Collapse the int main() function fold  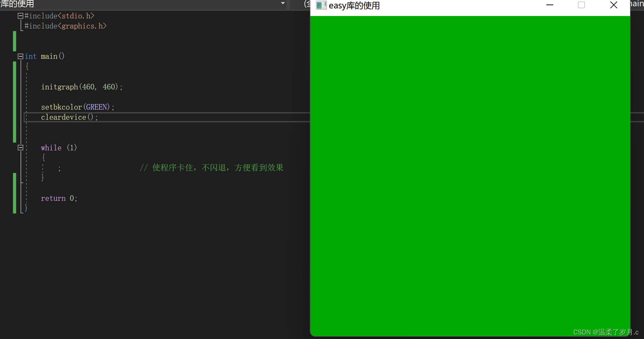21,56
